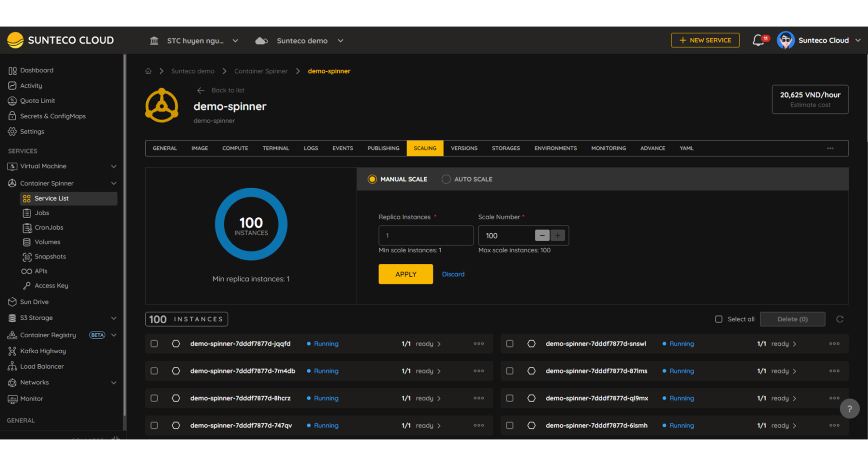
Task: Check the demo-spinner-7dddf7877d-87lms checkbox
Action: click(x=510, y=371)
